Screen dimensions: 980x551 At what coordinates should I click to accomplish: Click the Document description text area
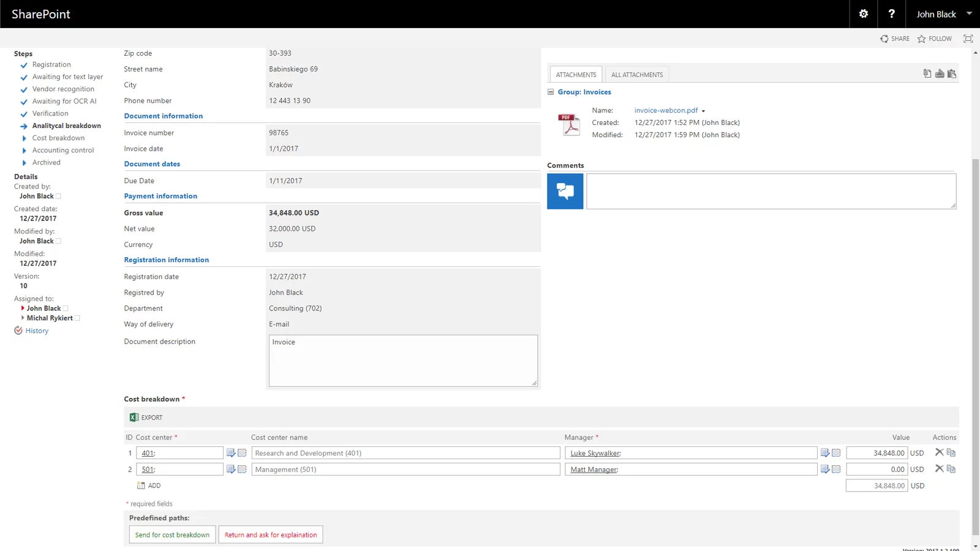point(403,361)
